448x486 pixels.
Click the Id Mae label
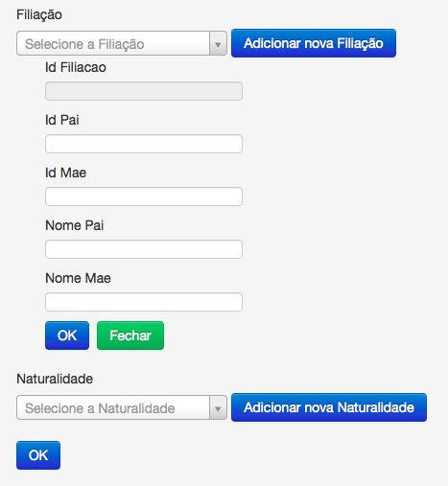(x=65, y=173)
